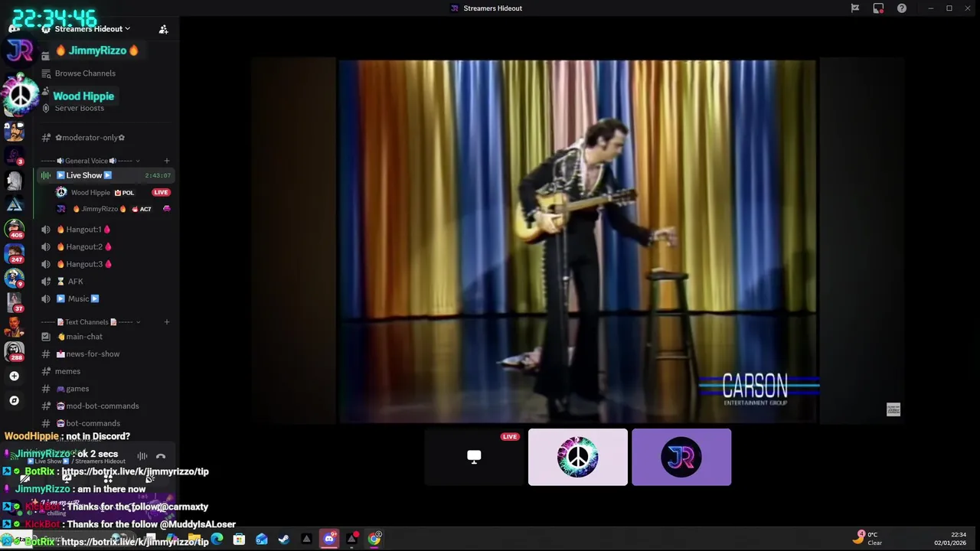Open the server icon with 247 badge
Image resolution: width=980 pixels, height=551 pixels.
pos(15,253)
